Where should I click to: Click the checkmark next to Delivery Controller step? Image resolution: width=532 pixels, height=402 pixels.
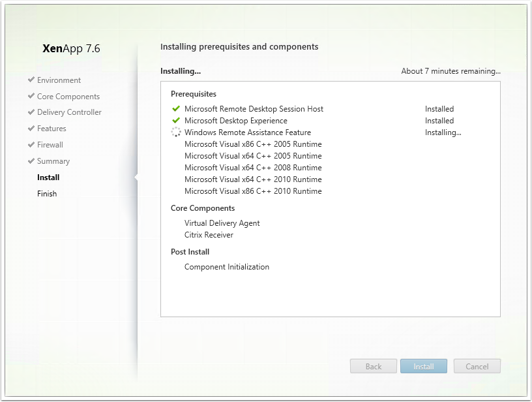[31, 112]
